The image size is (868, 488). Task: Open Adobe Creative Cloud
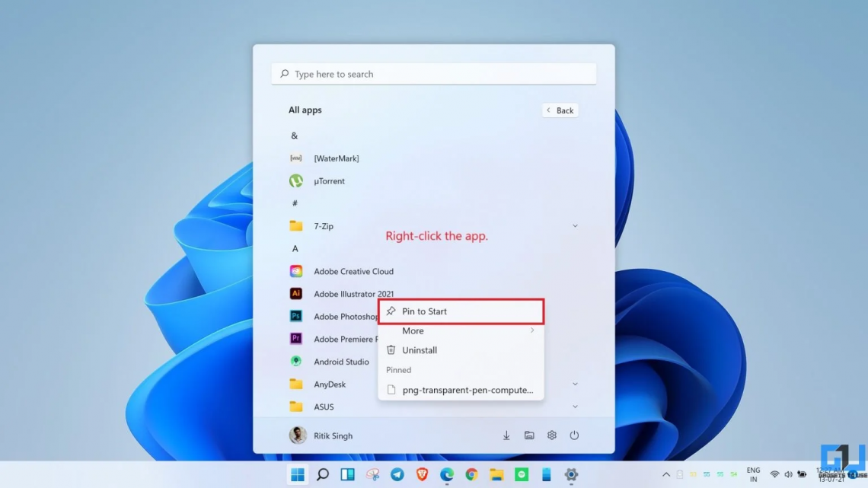point(354,271)
